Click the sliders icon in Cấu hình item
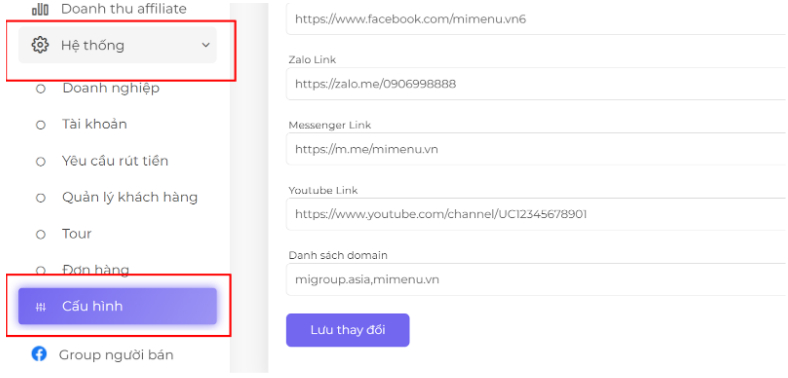Screen dimensions: 788x378 pyautogui.click(x=41, y=307)
